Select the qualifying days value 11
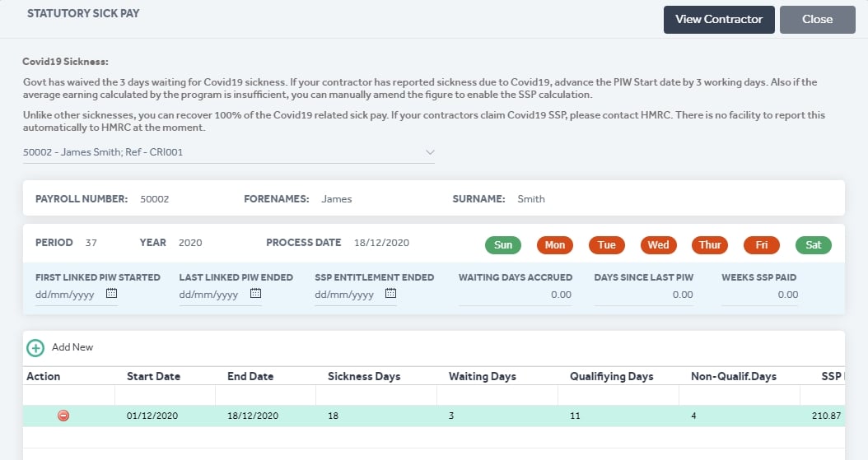The height and width of the screenshot is (460, 868). coord(575,416)
